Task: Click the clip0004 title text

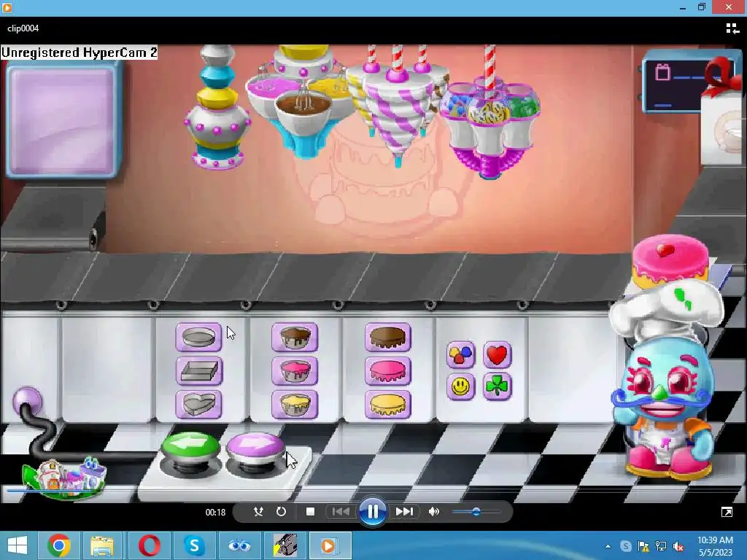Action: (23, 28)
